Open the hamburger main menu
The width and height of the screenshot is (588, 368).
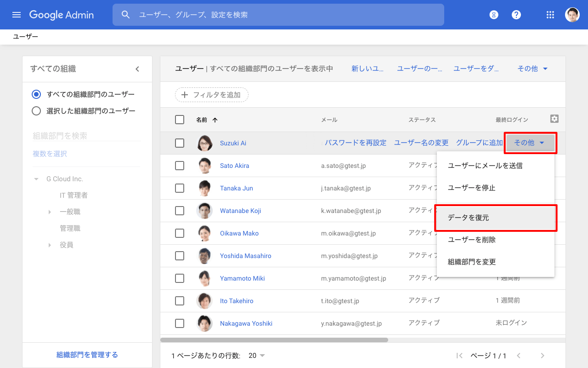pos(17,15)
